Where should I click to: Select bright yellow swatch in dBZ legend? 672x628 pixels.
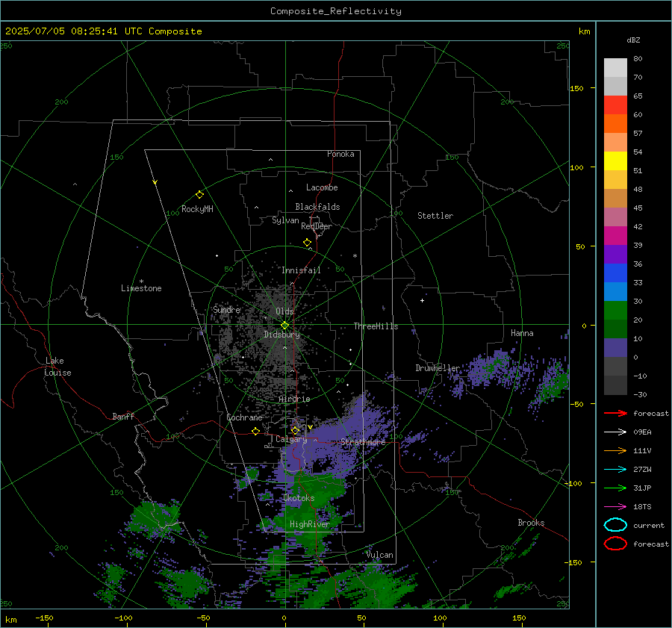(x=615, y=161)
